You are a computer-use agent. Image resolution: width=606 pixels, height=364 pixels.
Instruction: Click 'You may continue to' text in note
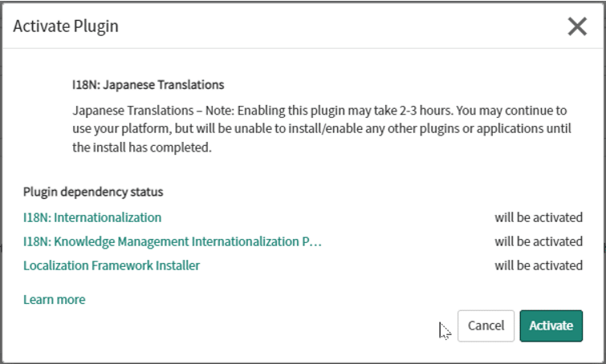point(511,111)
